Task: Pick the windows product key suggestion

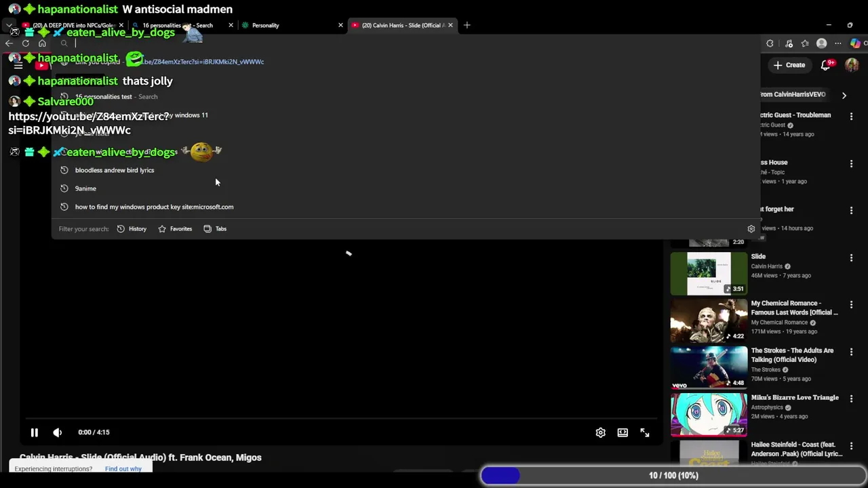Action: (x=407, y=207)
